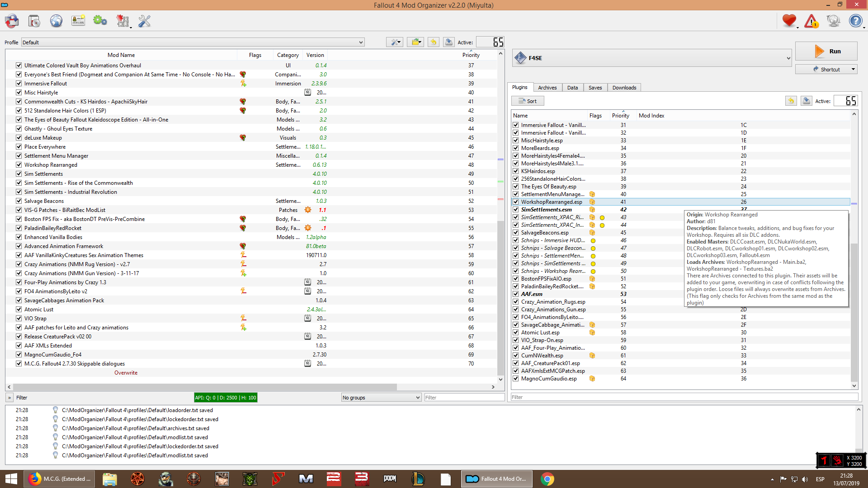Click the Change Game instance toolbar icon
Viewport: 868px width, 488px height.
point(12,21)
